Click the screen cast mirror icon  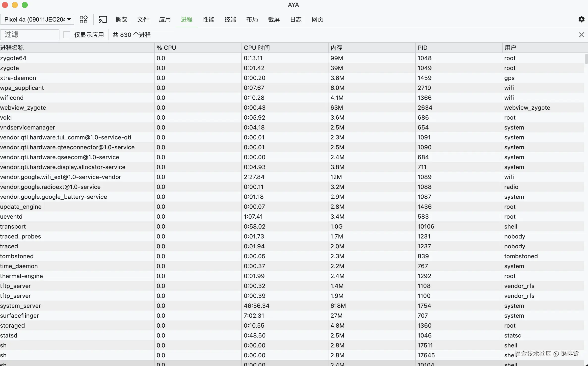103,19
